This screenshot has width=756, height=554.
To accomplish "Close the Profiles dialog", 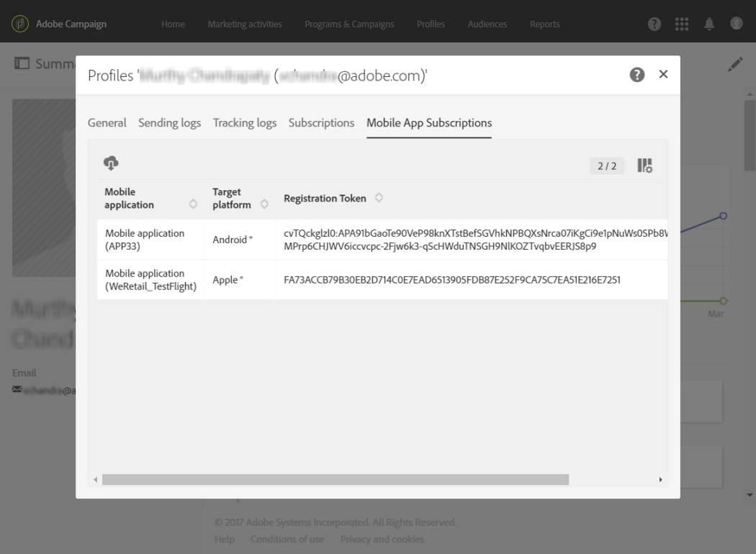I will click(x=663, y=74).
